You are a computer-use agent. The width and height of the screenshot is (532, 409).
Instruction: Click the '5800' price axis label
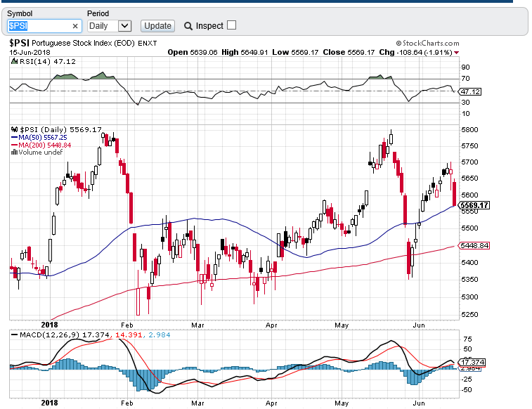(469, 129)
